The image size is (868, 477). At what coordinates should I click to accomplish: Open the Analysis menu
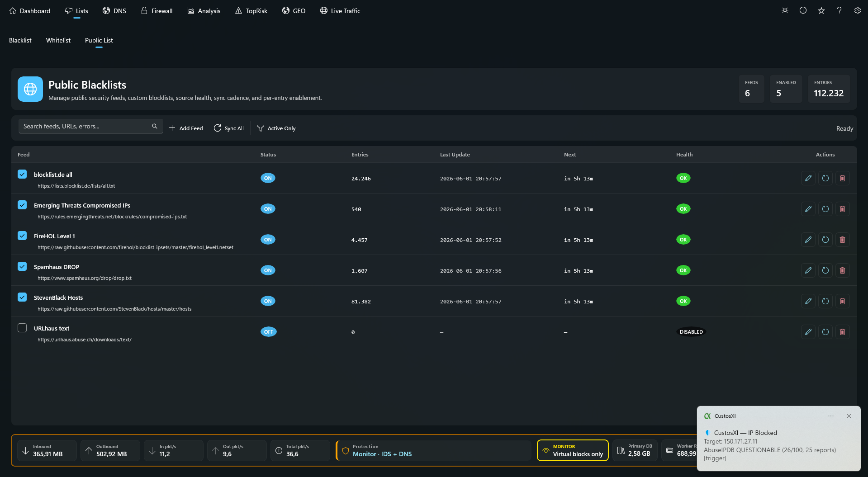click(x=204, y=11)
